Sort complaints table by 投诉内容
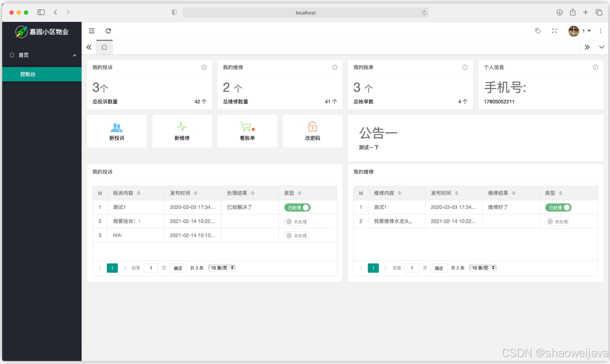Image resolution: width=610 pixels, height=364 pixels. (139, 193)
